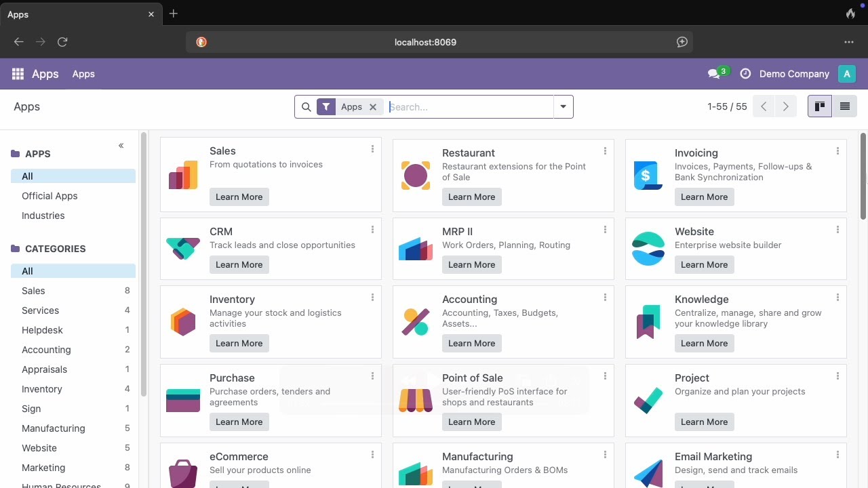Filter by the Sales category
Image resolution: width=868 pixels, height=488 pixels.
73,291
